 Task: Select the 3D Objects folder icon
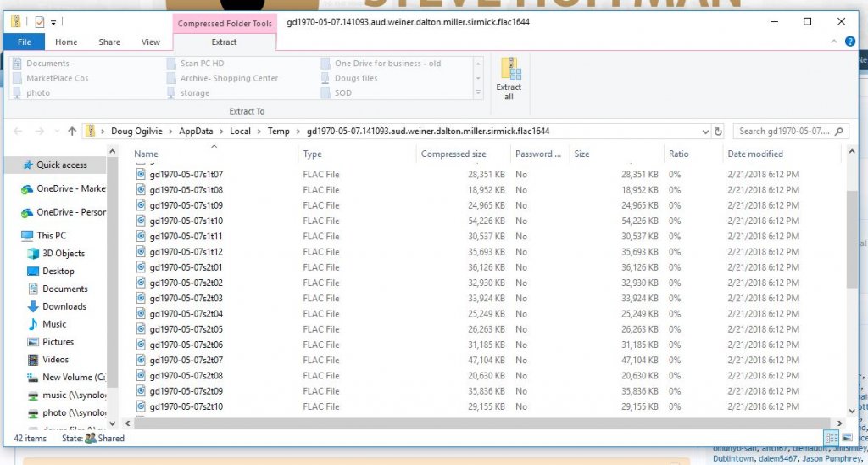pyautogui.click(x=33, y=253)
